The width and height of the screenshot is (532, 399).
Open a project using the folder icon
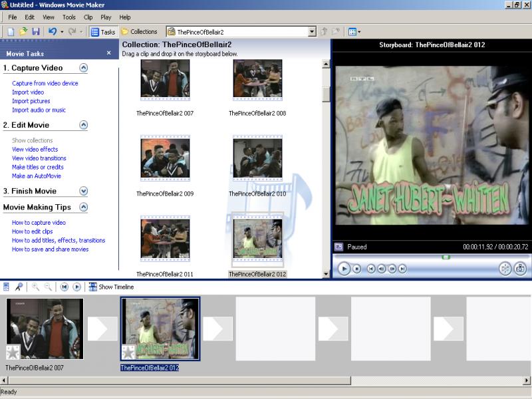[23, 32]
